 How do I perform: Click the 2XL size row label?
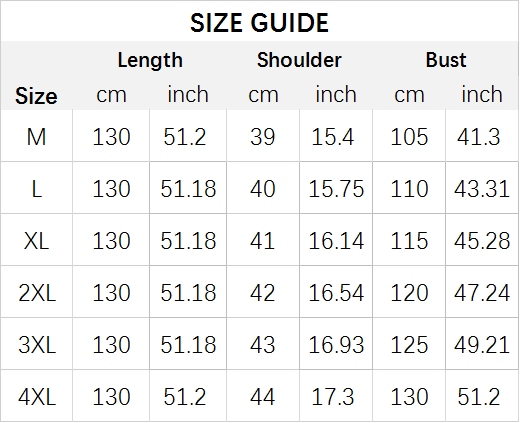37,293
